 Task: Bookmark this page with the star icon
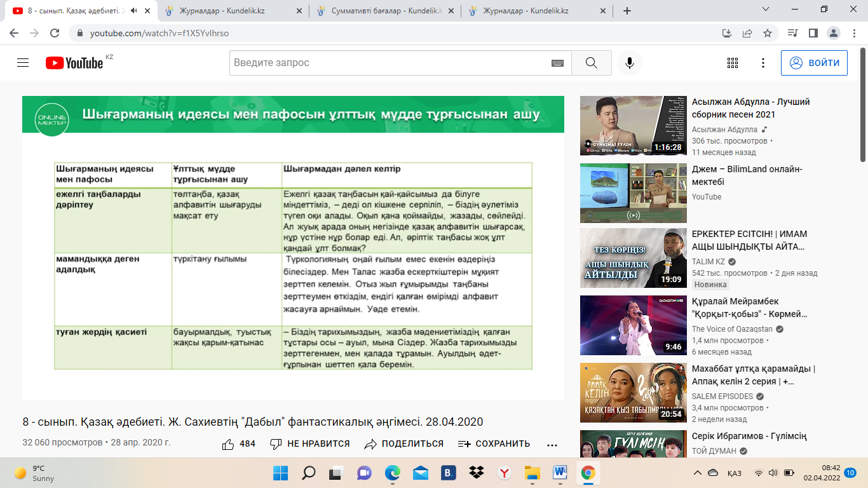pyautogui.click(x=768, y=33)
